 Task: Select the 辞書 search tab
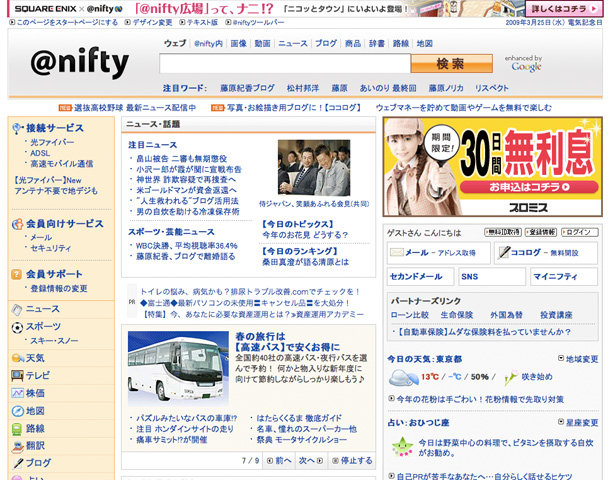pyautogui.click(x=377, y=44)
